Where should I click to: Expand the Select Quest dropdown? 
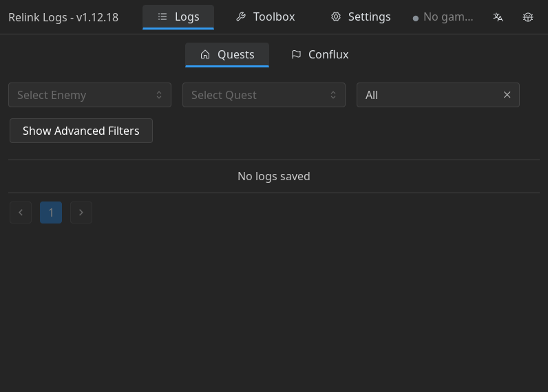(x=264, y=95)
